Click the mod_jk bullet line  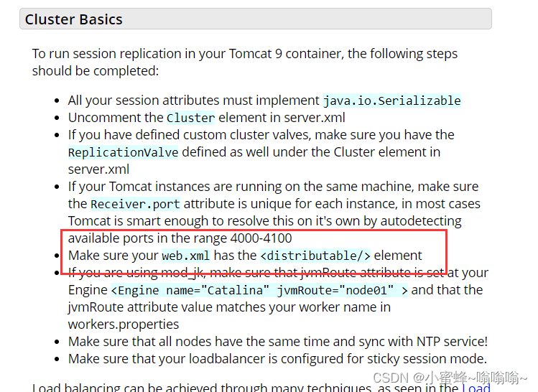click(x=278, y=299)
